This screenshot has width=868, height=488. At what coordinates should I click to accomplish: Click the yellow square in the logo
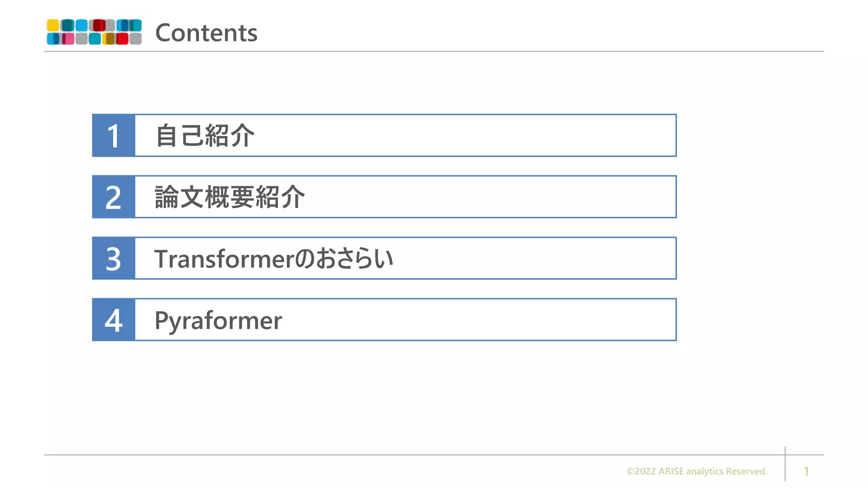pos(53,25)
